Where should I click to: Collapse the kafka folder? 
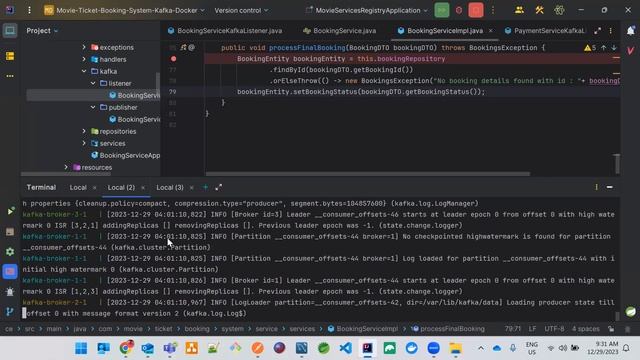tap(84, 71)
